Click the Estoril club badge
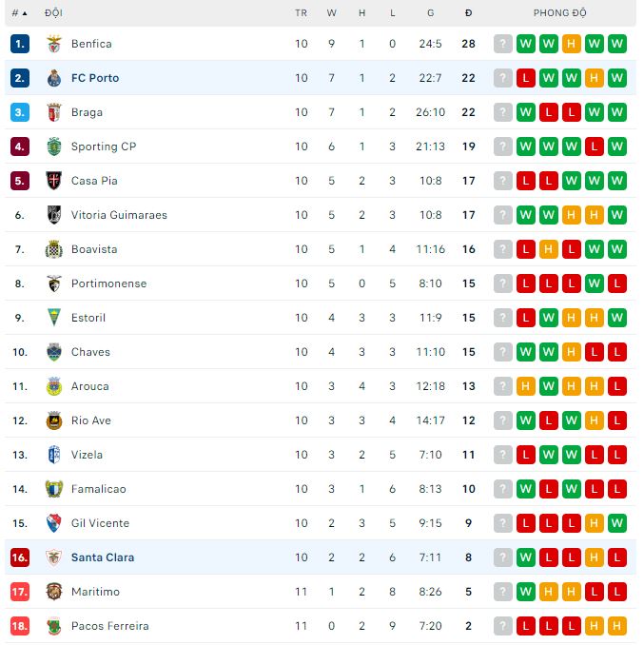Viewport: 644px width, 645px height. click(53, 318)
